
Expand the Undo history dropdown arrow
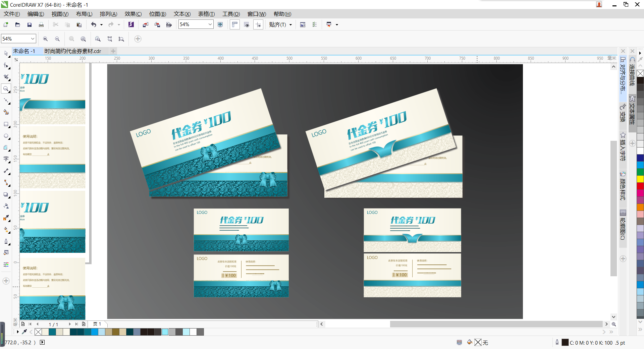point(101,24)
